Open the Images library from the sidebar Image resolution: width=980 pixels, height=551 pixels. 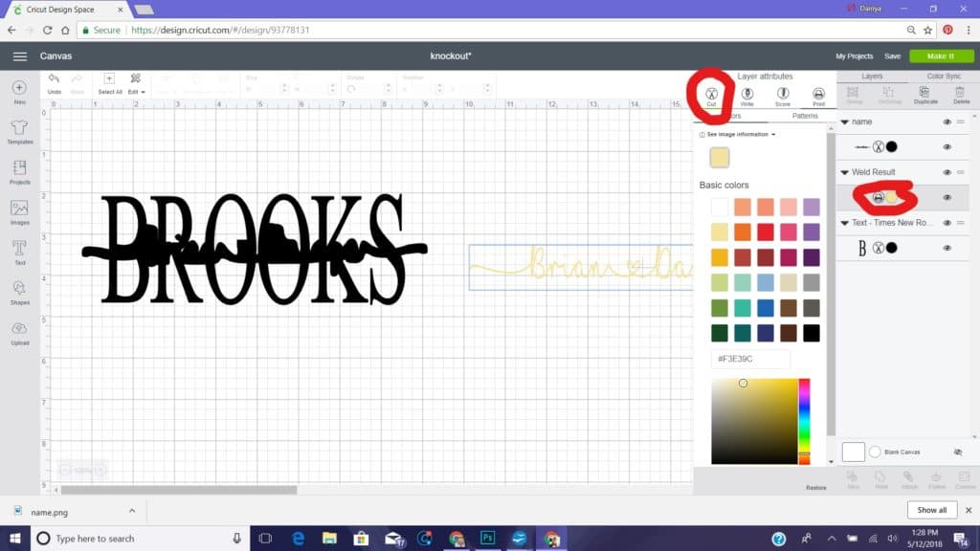click(19, 211)
